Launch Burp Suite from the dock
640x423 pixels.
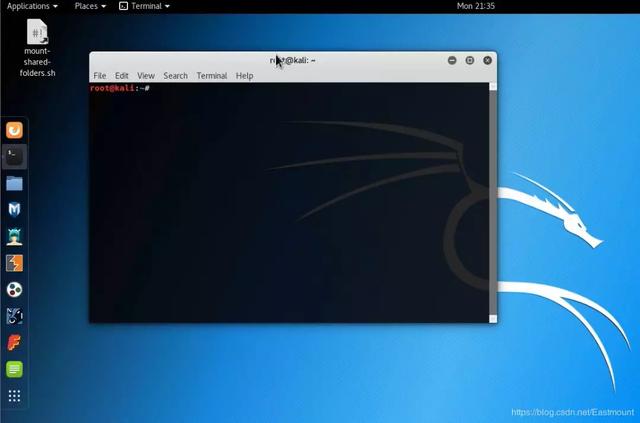click(14, 263)
